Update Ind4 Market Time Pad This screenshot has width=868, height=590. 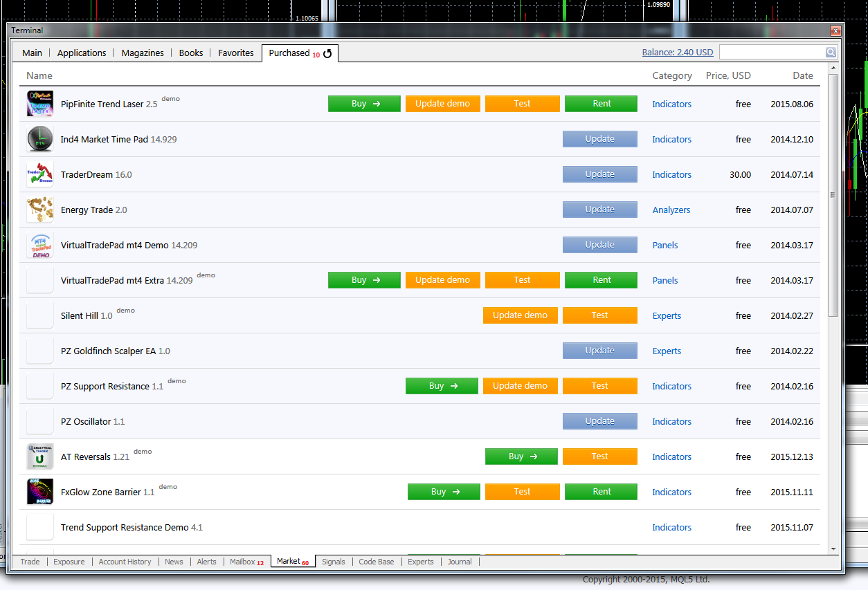tap(600, 139)
